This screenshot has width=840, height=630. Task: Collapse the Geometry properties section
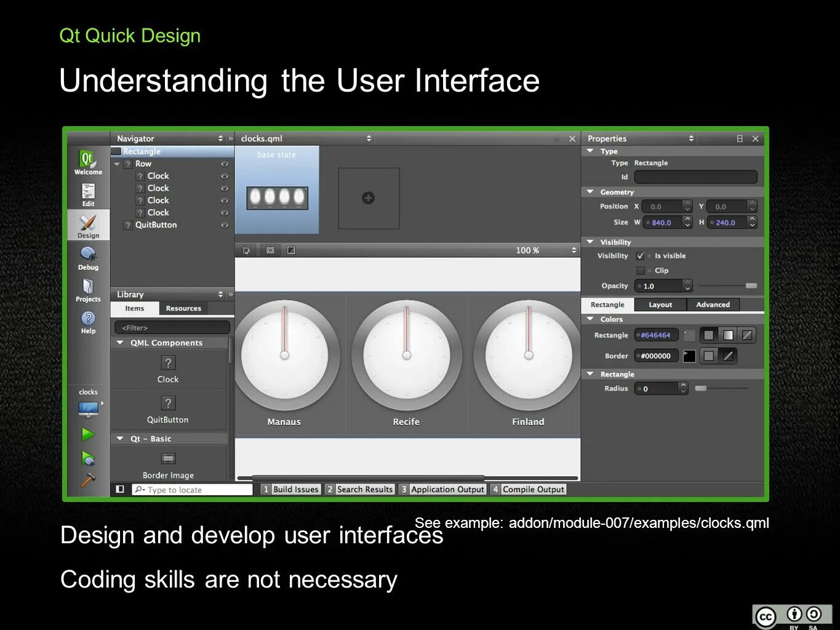click(590, 192)
